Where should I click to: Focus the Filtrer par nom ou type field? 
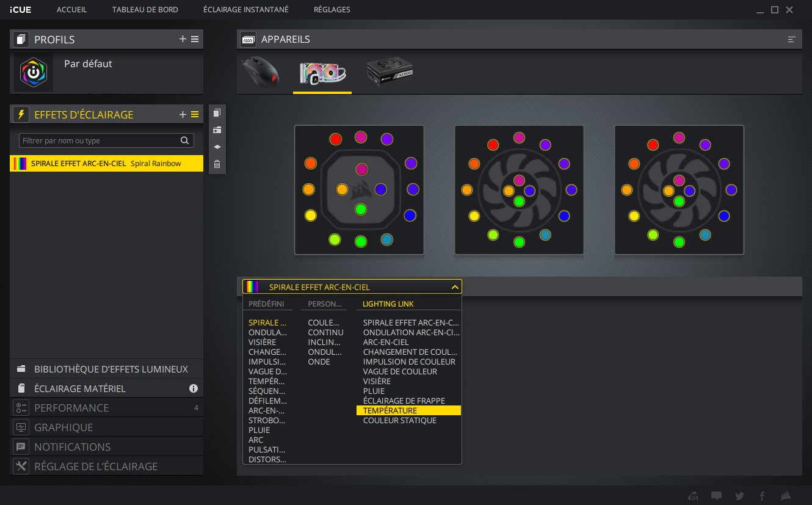pyautogui.click(x=106, y=140)
